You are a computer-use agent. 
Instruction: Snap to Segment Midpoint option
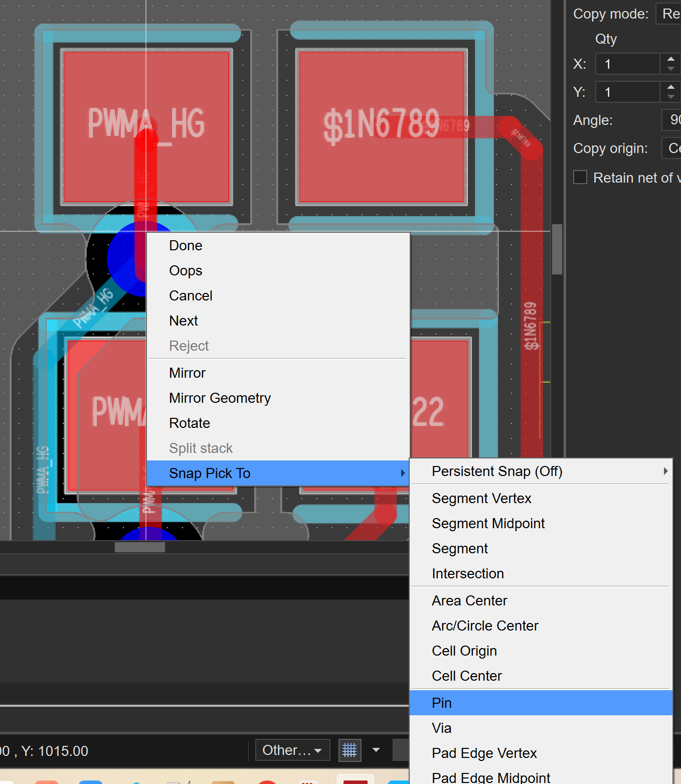point(488,524)
